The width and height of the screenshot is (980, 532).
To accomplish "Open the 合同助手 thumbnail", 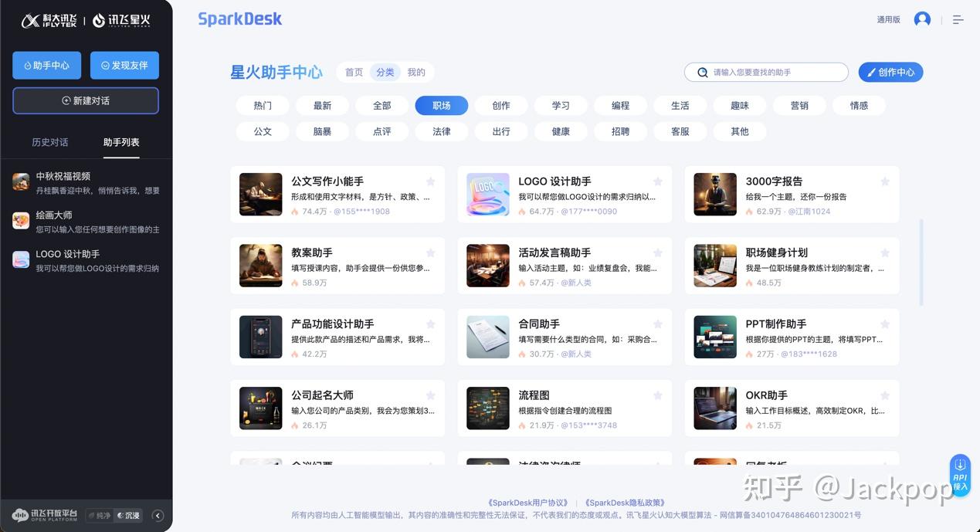I will pyautogui.click(x=488, y=337).
